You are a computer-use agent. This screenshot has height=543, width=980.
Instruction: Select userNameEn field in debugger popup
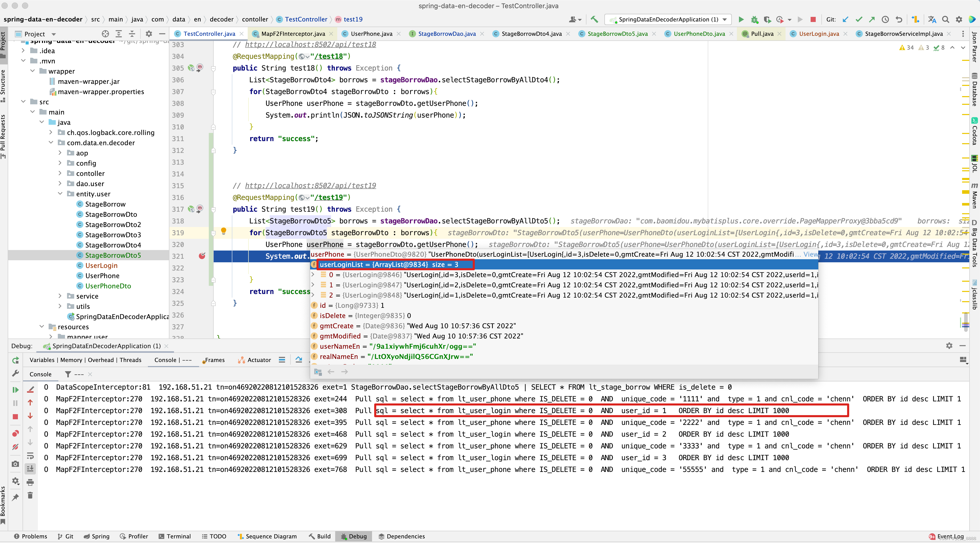(x=564, y=346)
